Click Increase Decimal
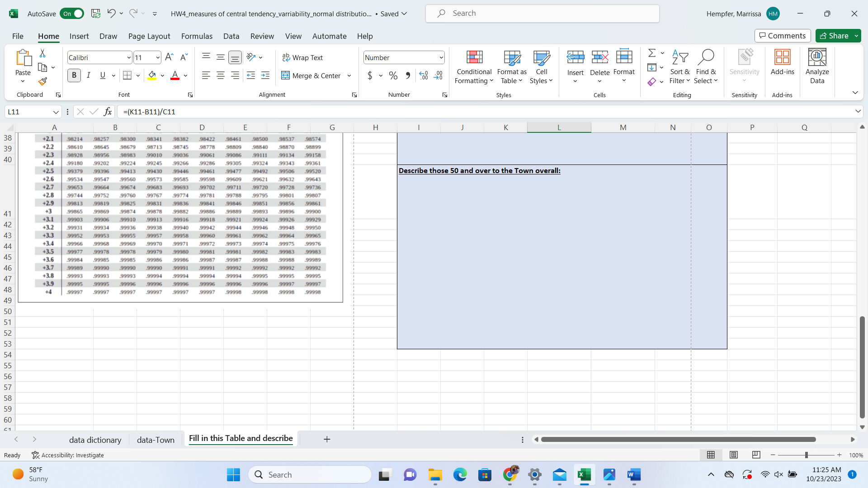This screenshot has height=488, width=868. [x=424, y=75]
